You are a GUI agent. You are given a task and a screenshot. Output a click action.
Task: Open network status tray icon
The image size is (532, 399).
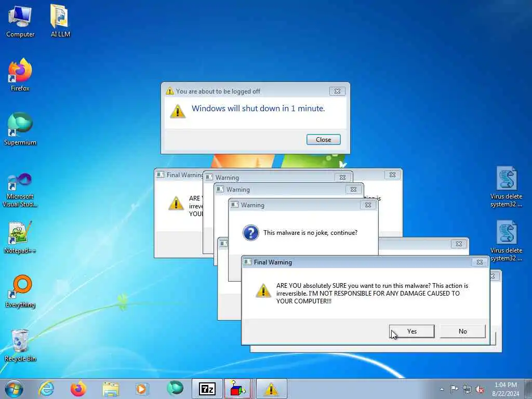click(x=467, y=390)
